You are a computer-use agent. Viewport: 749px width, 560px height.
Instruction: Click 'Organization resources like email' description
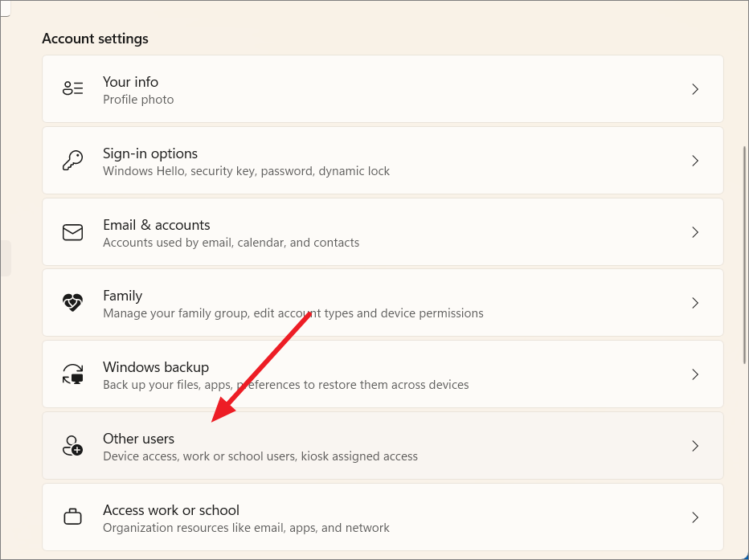click(x=246, y=528)
